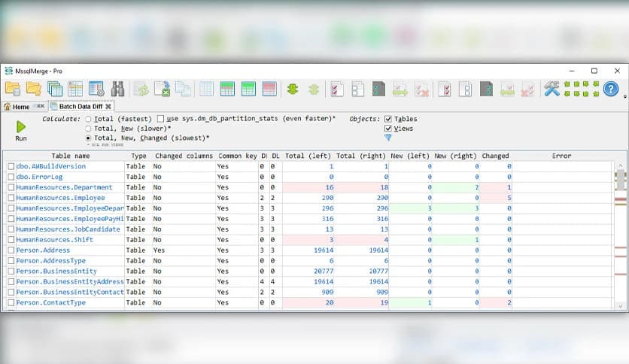Open the dbo.ErrorLog table link

(x=39, y=177)
